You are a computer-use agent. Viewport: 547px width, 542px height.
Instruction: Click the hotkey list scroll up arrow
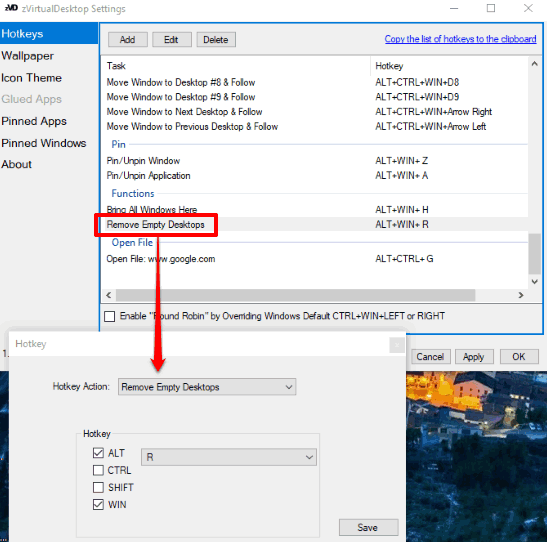(x=534, y=64)
